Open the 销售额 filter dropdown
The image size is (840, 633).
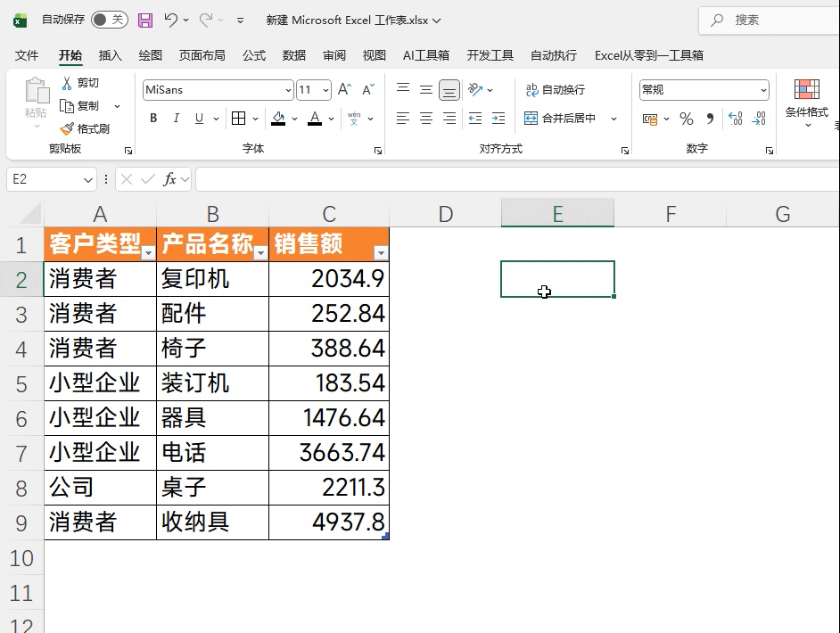[x=381, y=253]
